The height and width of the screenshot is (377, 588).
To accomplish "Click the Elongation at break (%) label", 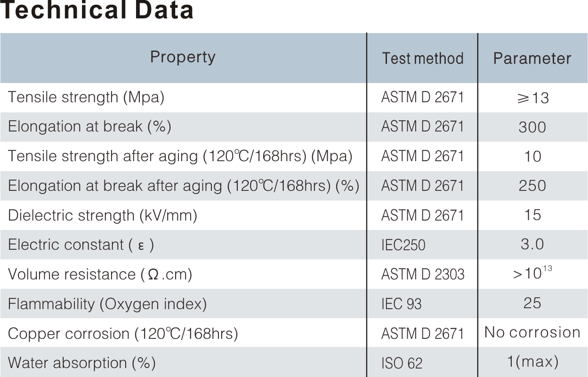I will pos(89,127).
